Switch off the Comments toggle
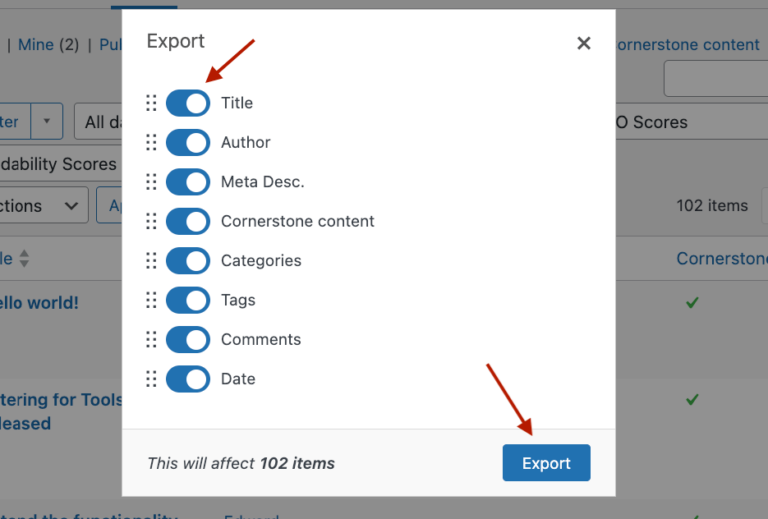 pos(188,339)
